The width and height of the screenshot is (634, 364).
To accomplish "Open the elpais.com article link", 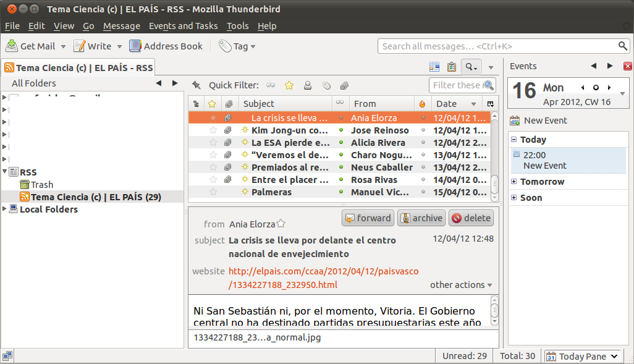I will pos(323,271).
